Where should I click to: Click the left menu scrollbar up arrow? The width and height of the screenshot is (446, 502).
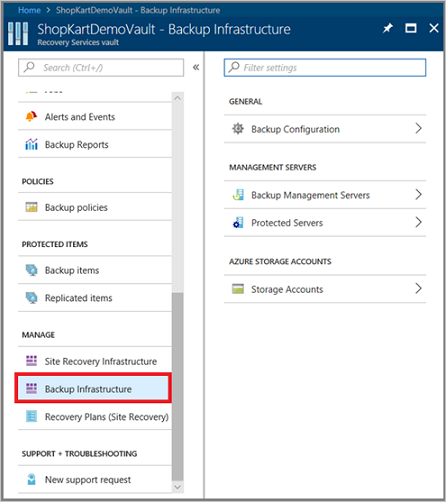[x=178, y=98]
